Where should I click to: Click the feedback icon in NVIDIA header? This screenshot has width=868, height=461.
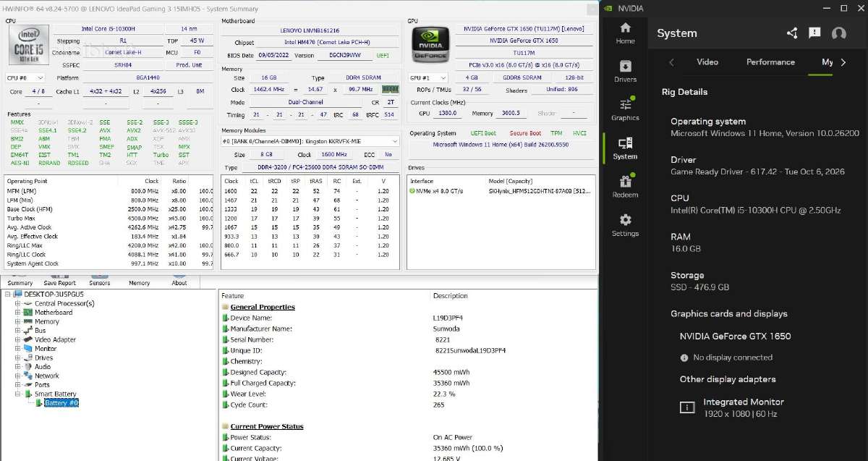814,33
